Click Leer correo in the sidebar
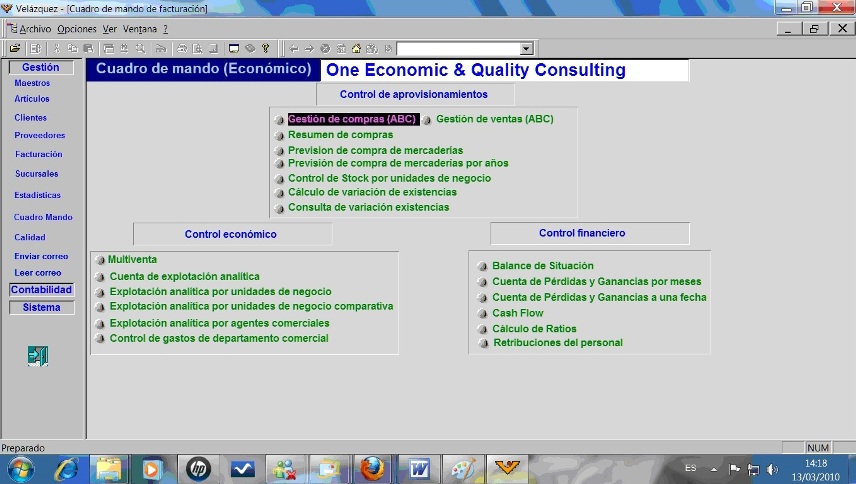 tap(38, 272)
